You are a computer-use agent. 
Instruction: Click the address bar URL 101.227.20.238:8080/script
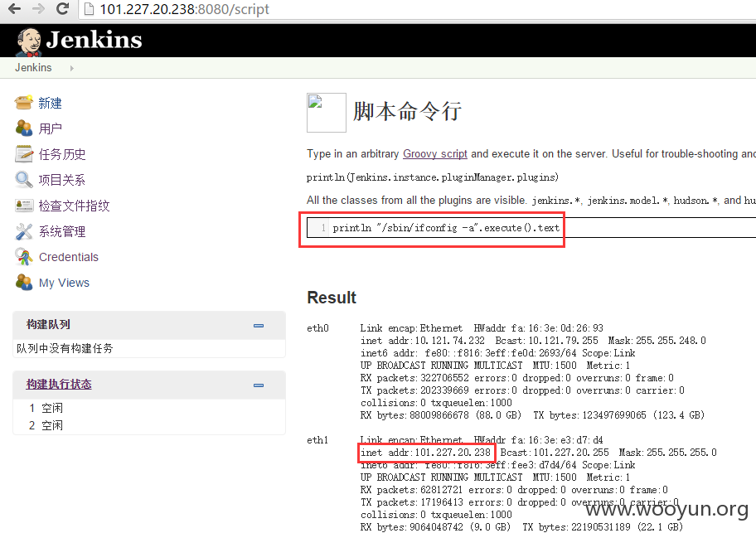coord(184,9)
